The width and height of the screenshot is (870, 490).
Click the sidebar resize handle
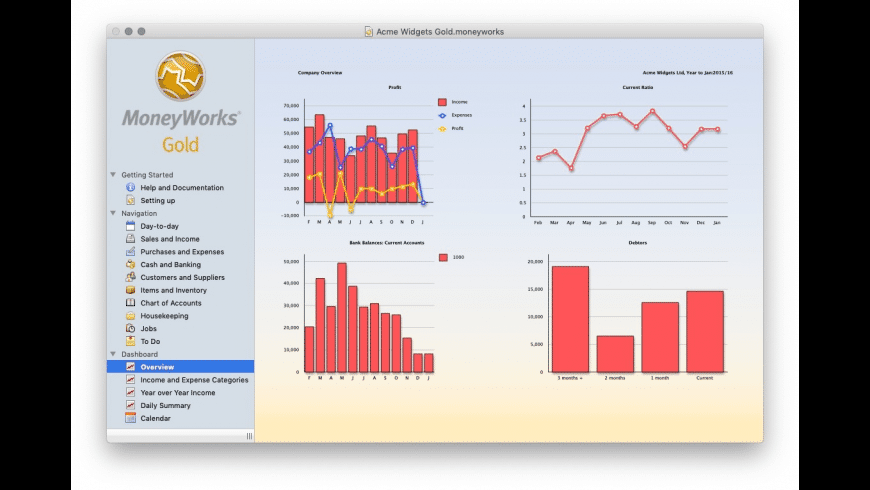point(249,436)
